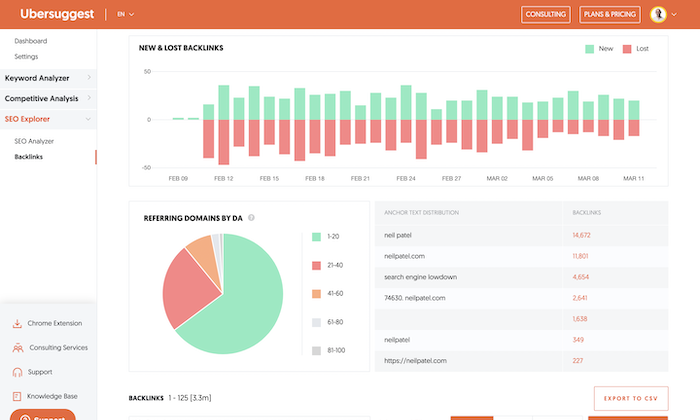Click the MAR 11 axis label
Screen dimensions: 700x420
633,179
